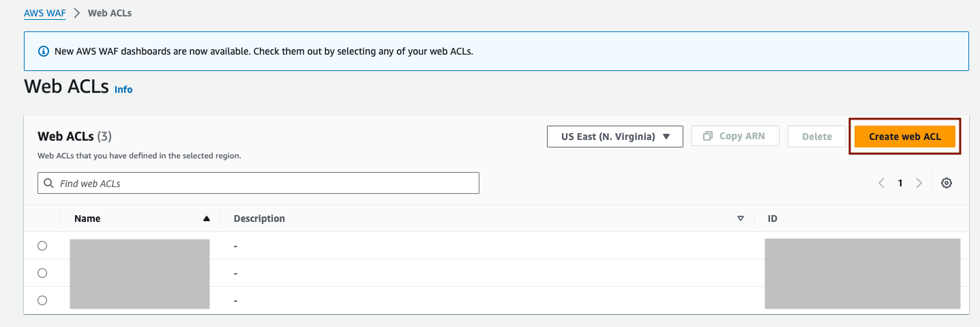Click the Description column header
980x327 pixels.
[259, 219]
